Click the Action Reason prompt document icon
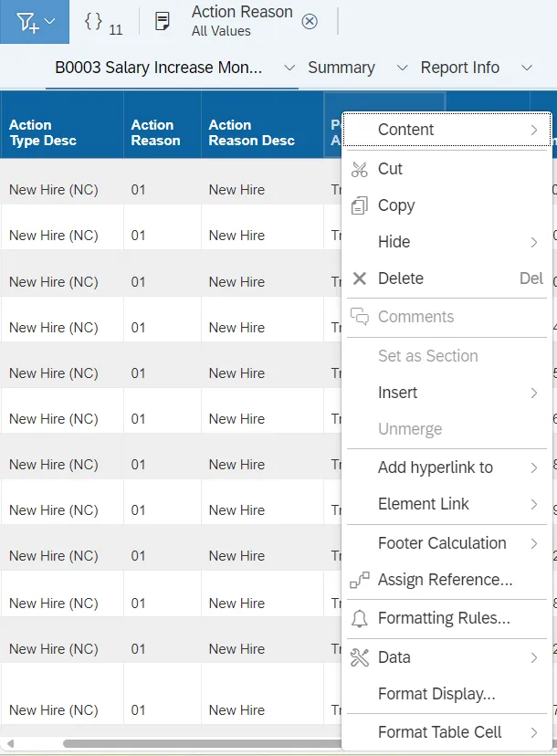Image resolution: width=557 pixels, height=756 pixels. 163,22
